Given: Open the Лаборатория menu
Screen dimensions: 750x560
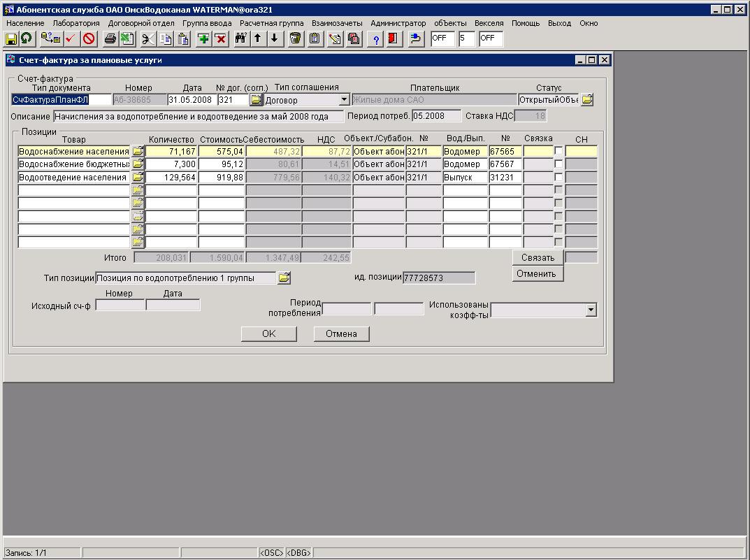Looking at the screenshot, I should pyautogui.click(x=76, y=23).
